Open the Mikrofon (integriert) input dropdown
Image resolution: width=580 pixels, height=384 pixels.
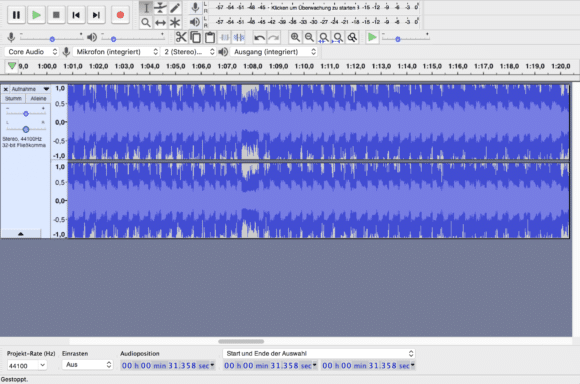coord(116,52)
